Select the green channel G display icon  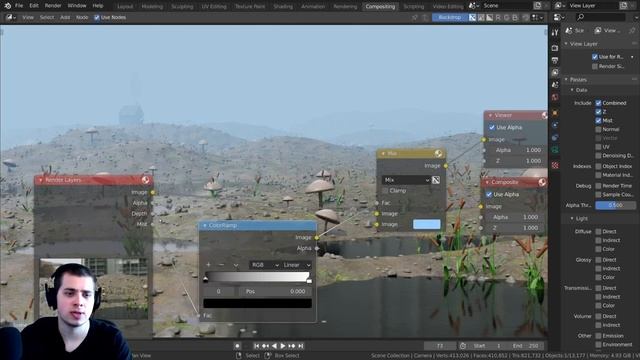(x=507, y=18)
